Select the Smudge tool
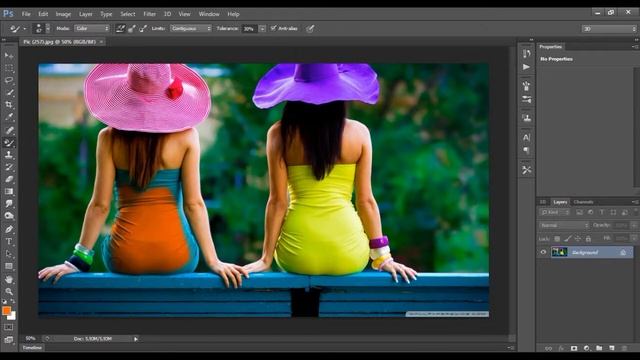Screen dimensions: 640x360 pos(9,204)
